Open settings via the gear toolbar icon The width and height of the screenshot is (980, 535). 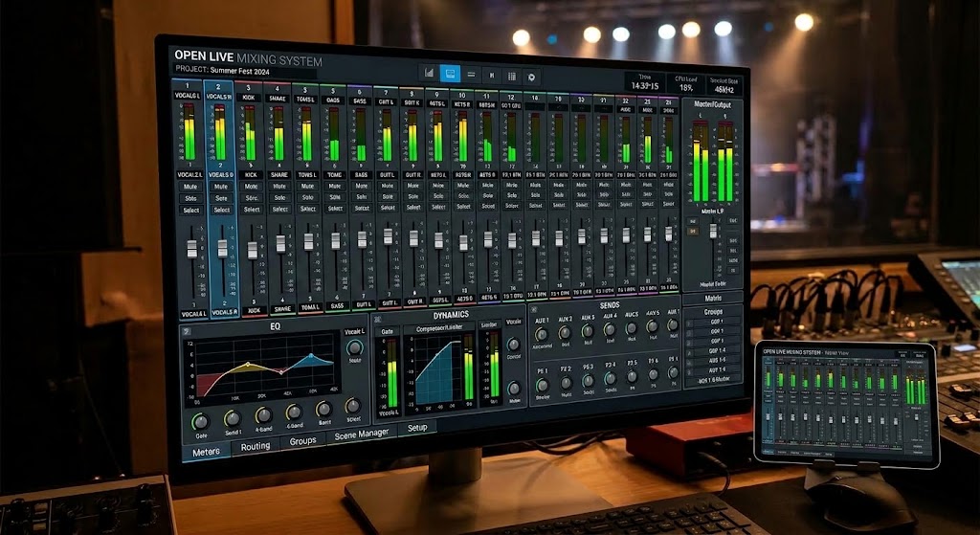[532, 77]
